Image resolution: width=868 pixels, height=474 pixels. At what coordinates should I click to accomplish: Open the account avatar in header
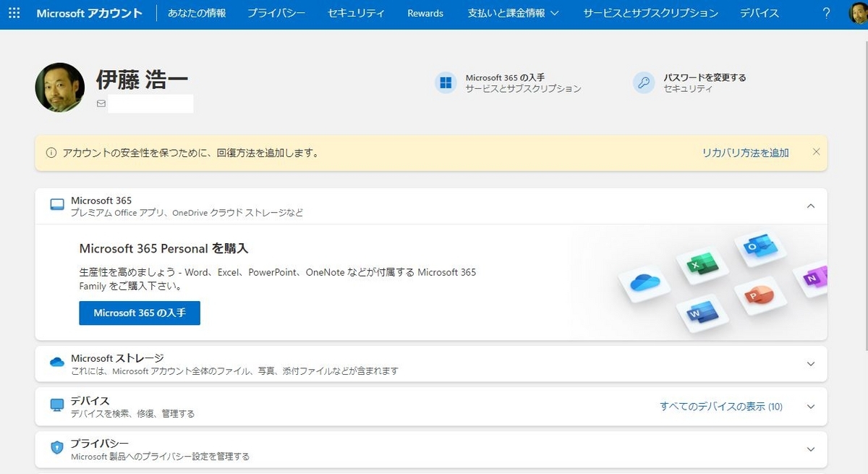coord(858,13)
